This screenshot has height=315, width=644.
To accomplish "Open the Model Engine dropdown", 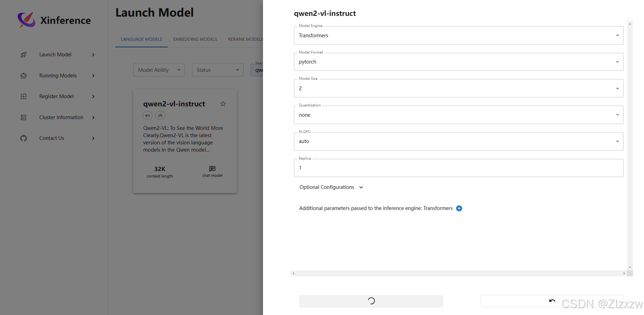I will pos(459,36).
